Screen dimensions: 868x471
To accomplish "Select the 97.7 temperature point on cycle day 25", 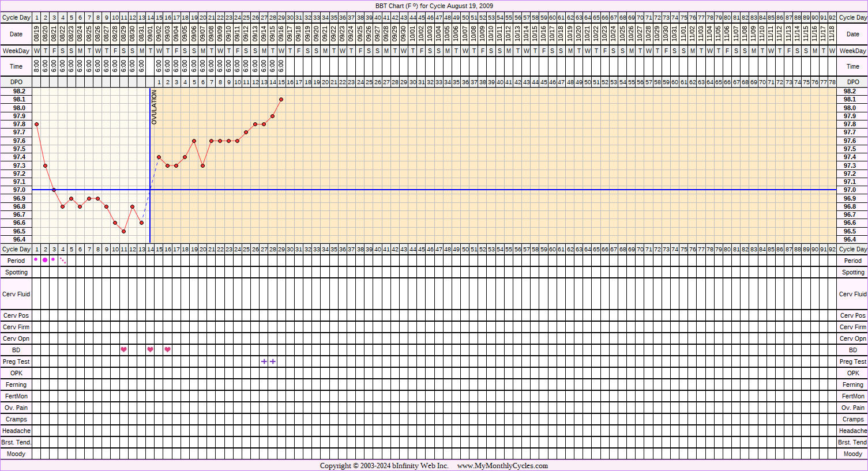I will pyautogui.click(x=246, y=132).
